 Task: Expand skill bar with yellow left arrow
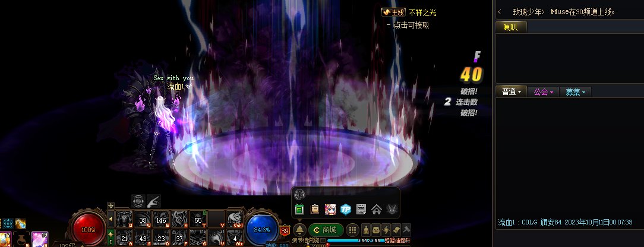coord(111,219)
